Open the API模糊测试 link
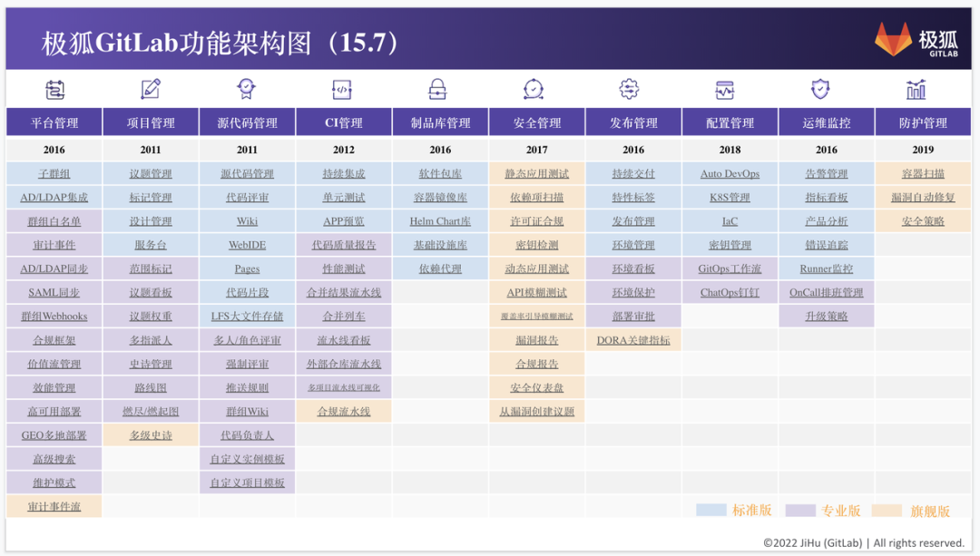980x556 pixels. tap(537, 292)
